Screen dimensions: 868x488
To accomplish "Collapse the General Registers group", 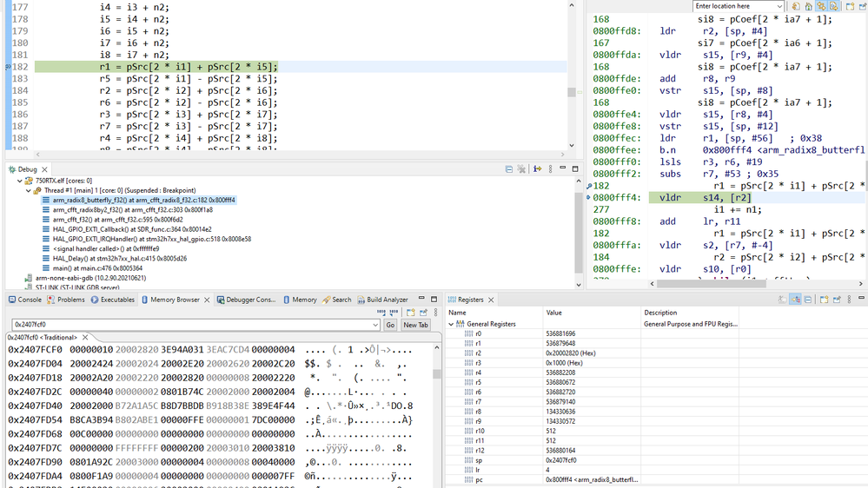I will coord(451,324).
